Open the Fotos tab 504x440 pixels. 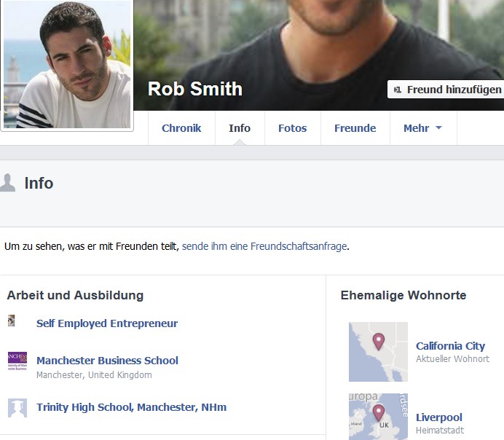pos(292,128)
